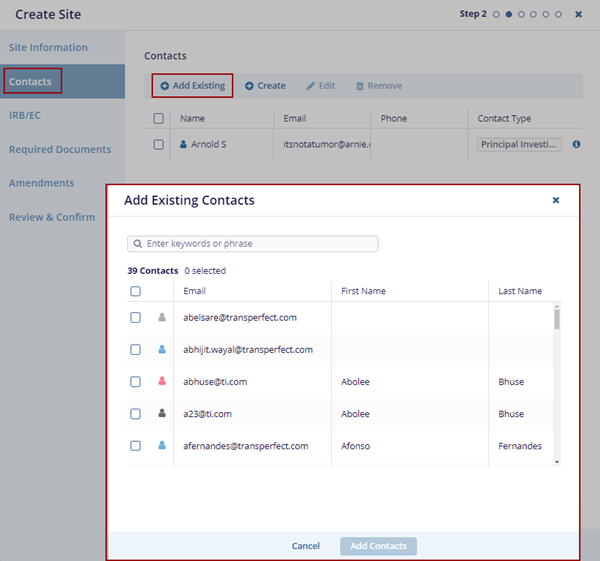Click the info icon beside Principal Investigator

pyautogui.click(x=576, y=145)
